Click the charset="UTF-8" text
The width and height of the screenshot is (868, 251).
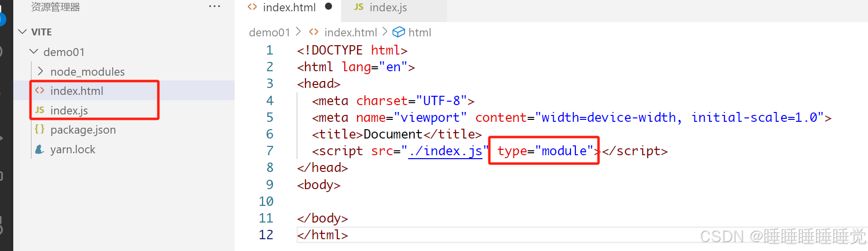coord(412,101)
